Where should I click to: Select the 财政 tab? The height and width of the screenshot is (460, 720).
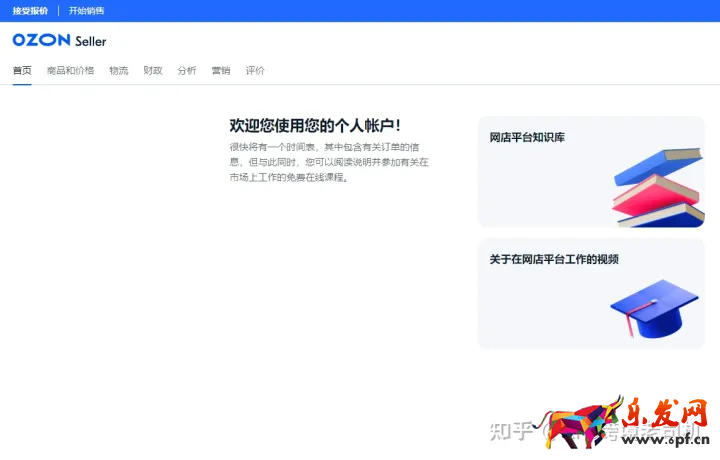tap(153, 71)
